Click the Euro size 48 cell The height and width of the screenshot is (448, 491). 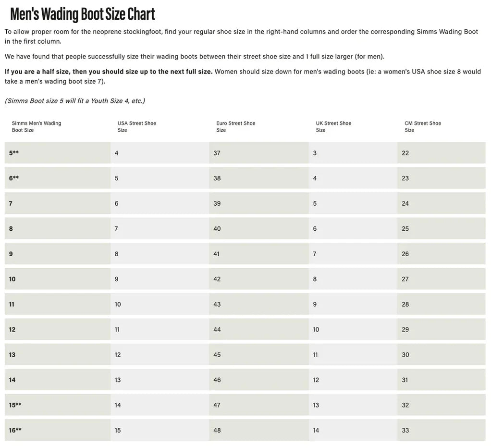point(217,430)
